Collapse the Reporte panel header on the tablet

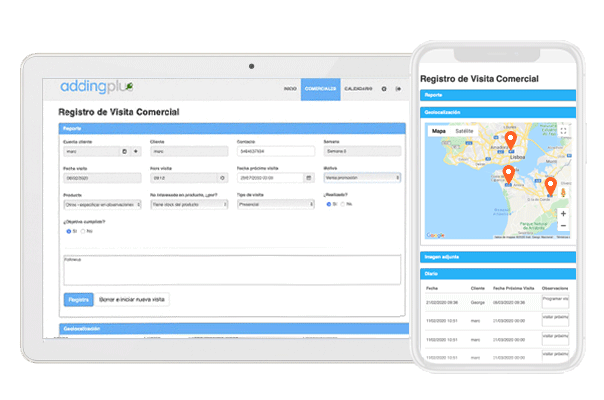(232, 128)
